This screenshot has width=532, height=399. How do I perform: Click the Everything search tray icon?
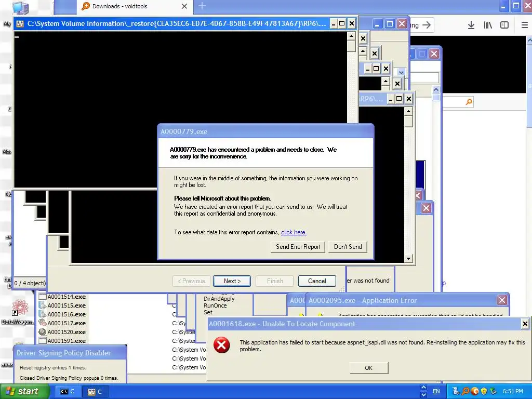click(x=465, y=391)
